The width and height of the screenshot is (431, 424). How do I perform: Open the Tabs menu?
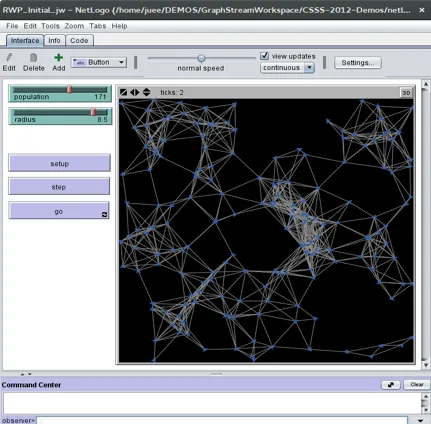click(x=98, y=26)
